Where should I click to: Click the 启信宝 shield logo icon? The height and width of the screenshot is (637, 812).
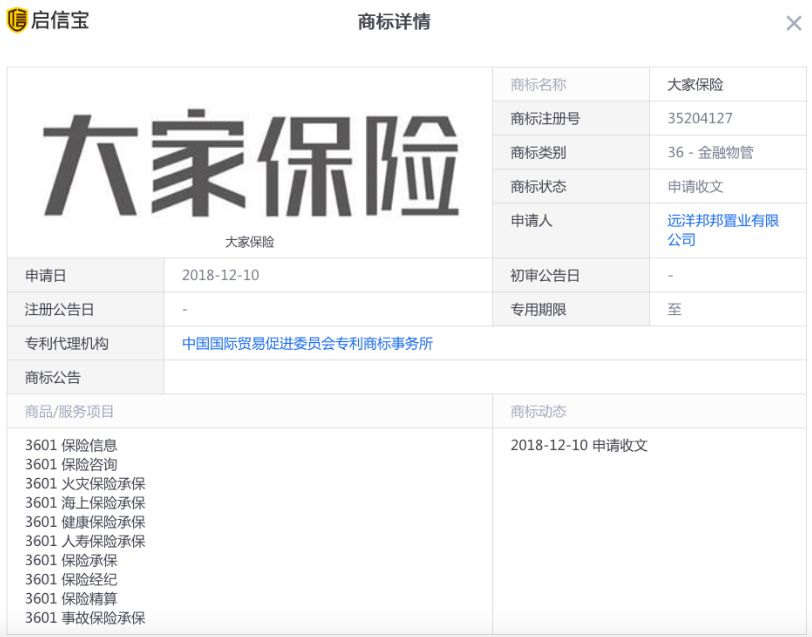[17, 21]
